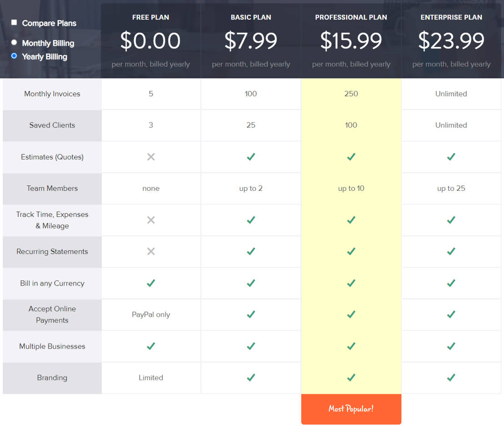Click the PayPal only cell in Free Plan
The height and width of the screenshot is (428, 504).
[151, 315]
